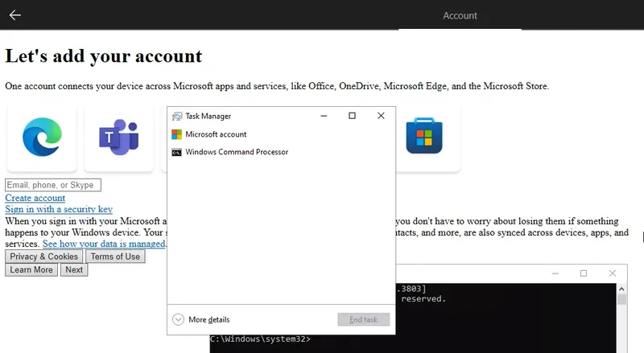This screenshot has width=644, height=353.
Task: Open Sign in with a security key link
Action: (x=59, y=209)
